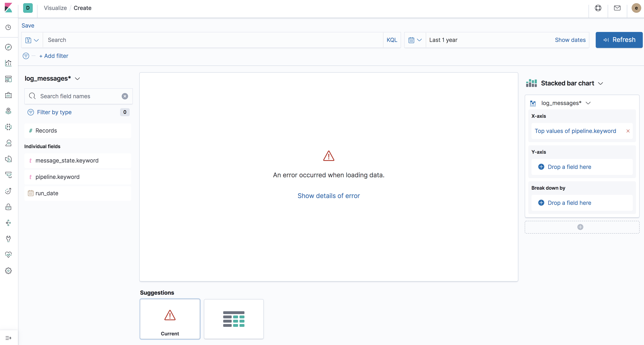Open the newsfeed mail icon
The width and height of the screenshot is (644, 345).
pyautogui.click(x=617, y=8)
